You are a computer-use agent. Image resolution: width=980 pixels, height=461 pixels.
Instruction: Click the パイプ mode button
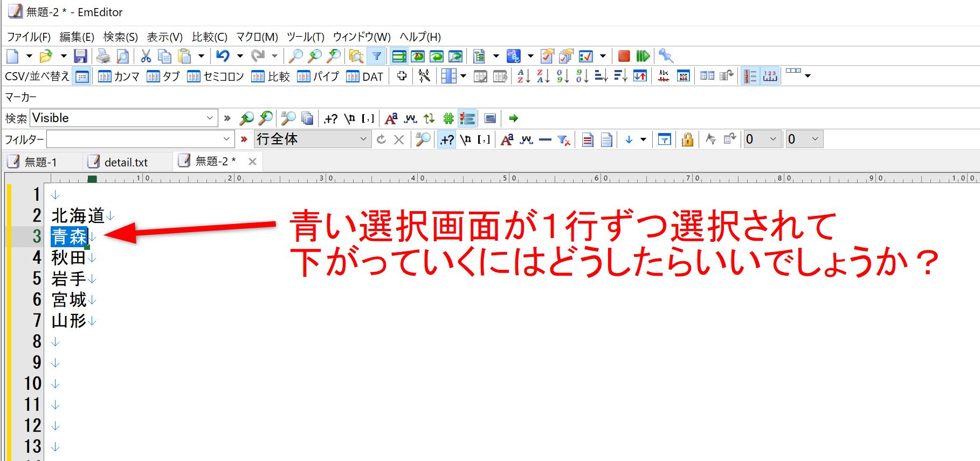coord(318,76)
